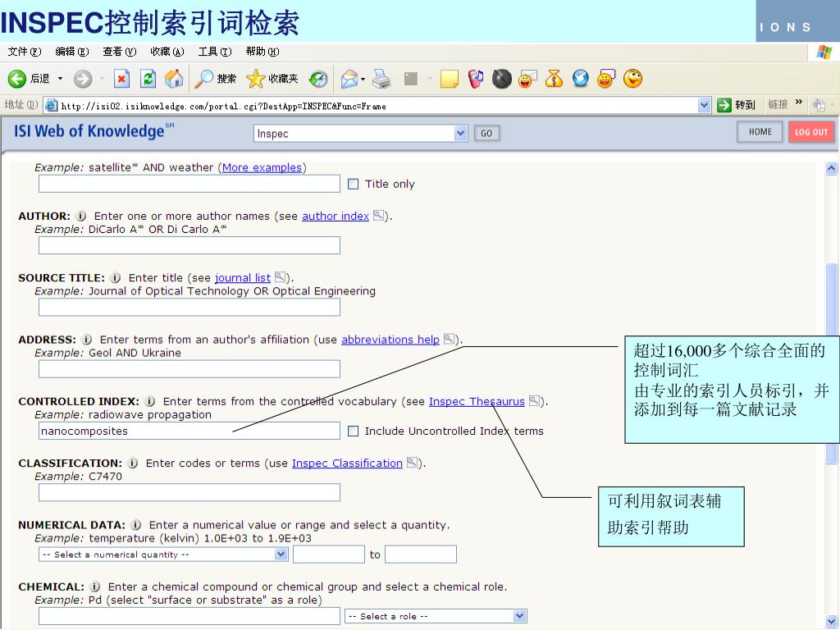Screen dimensions: 840x630
Task: Open the 查看(V) menu
Action: tap(120, 52)
